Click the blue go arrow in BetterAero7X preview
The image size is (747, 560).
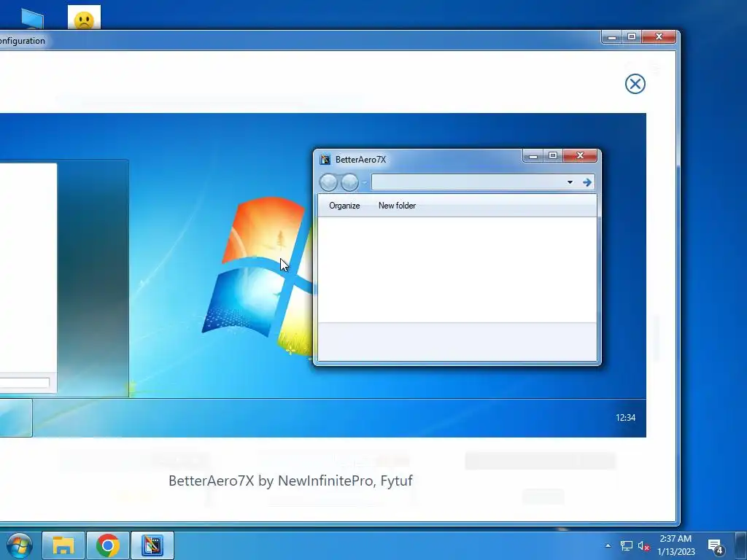coord(587,182)
